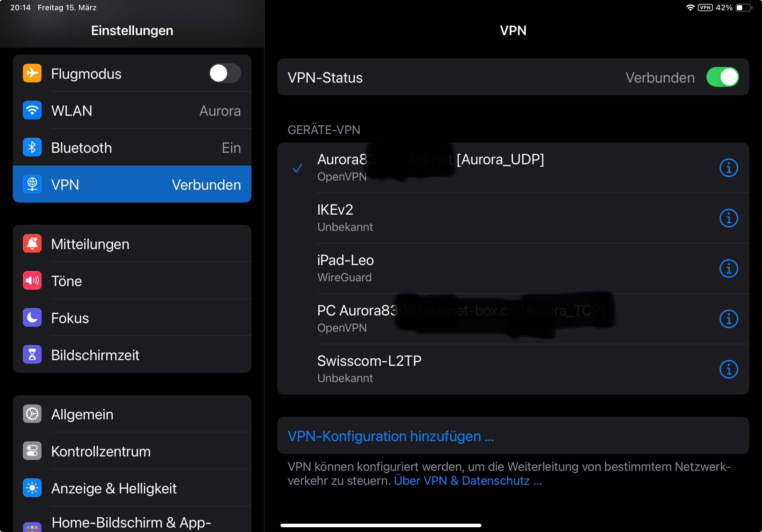762x532 pixels.
Task: Enable the Flugmodus switch
Action: (225, 73)
